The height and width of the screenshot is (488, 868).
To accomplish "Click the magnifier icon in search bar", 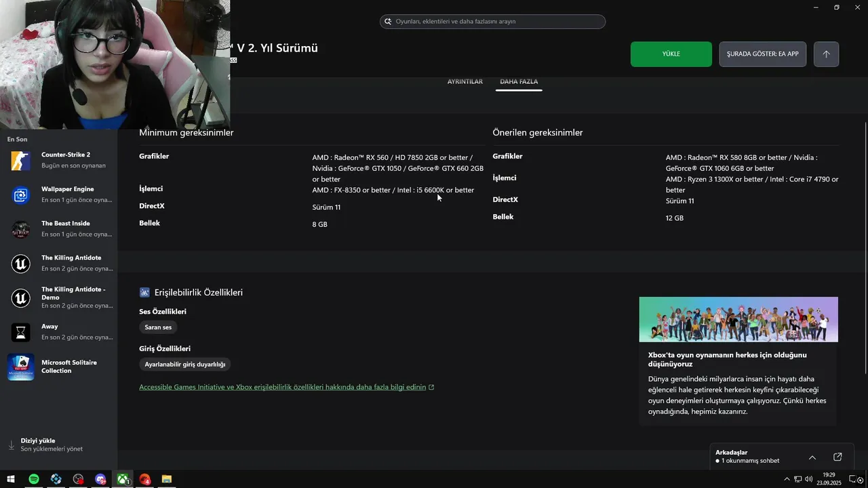I will click(x=389, y=22).
